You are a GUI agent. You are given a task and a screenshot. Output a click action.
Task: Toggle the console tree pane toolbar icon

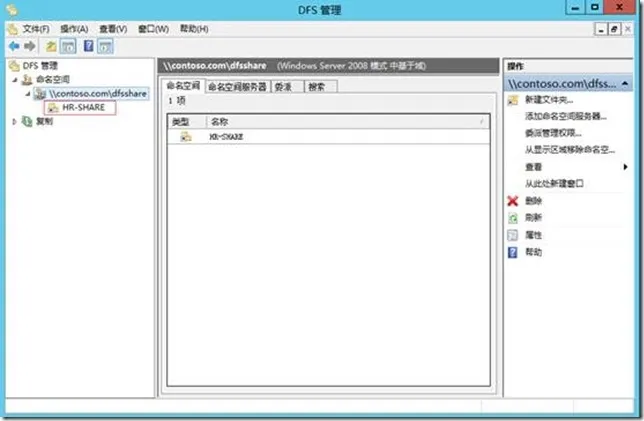click(x=68, y=46)
